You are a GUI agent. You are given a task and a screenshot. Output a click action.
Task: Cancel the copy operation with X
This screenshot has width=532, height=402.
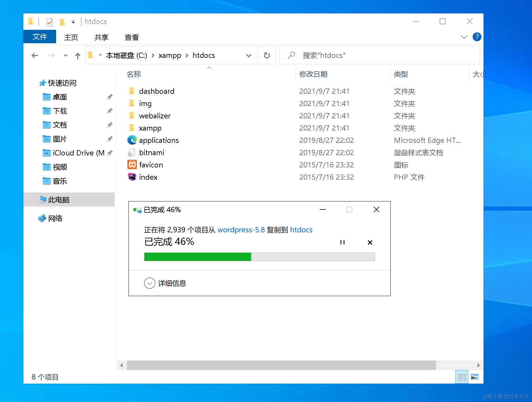[x=370, y=242]
